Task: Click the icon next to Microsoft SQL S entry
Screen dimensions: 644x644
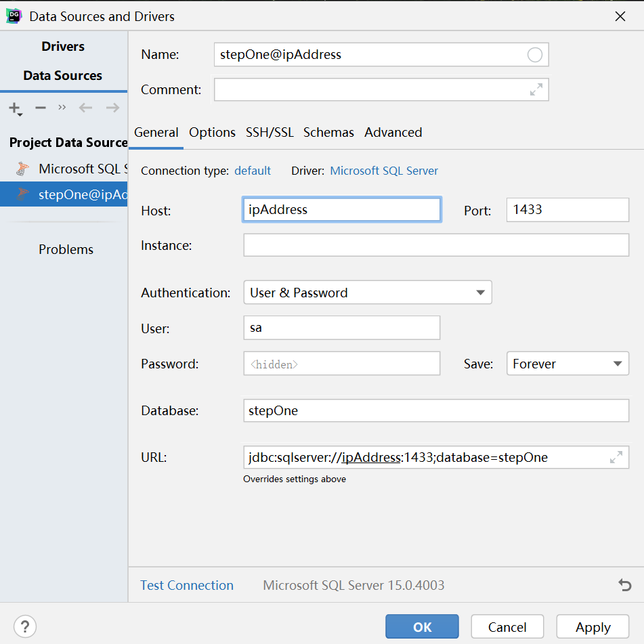Action: pos(22,169)
